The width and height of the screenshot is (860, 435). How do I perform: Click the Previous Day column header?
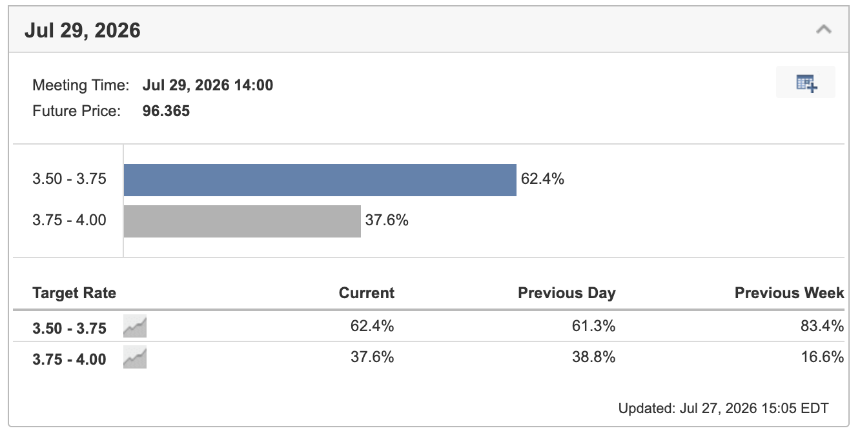567,293
